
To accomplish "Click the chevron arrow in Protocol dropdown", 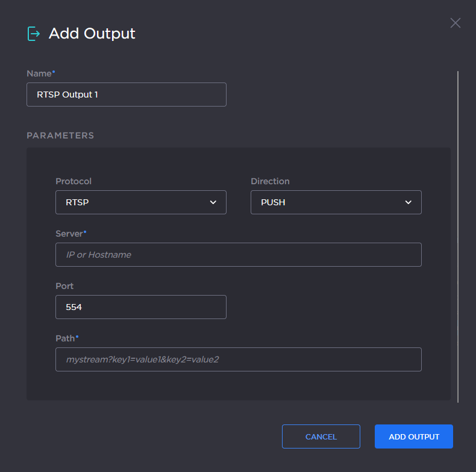I will click(213, 202).
